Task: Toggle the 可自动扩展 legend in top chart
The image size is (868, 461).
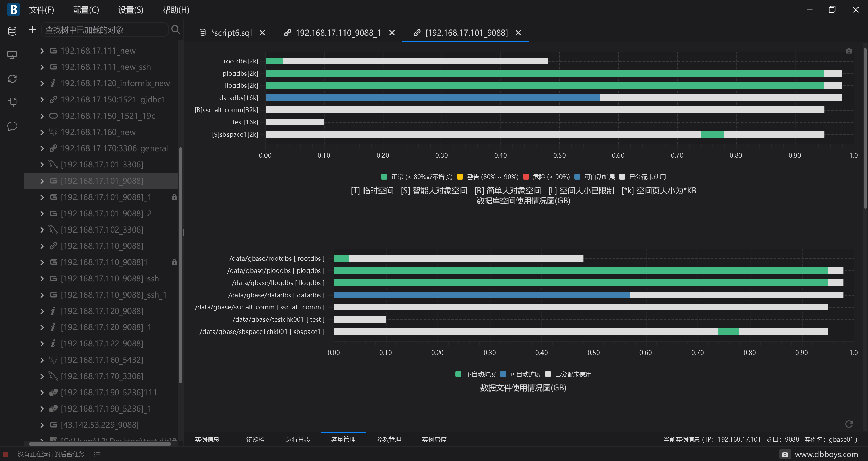Action: [595, 177]
